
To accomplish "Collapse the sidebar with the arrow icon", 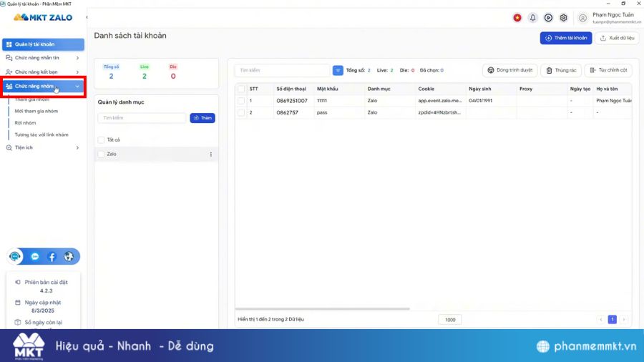I will click(x=87, y=17).
